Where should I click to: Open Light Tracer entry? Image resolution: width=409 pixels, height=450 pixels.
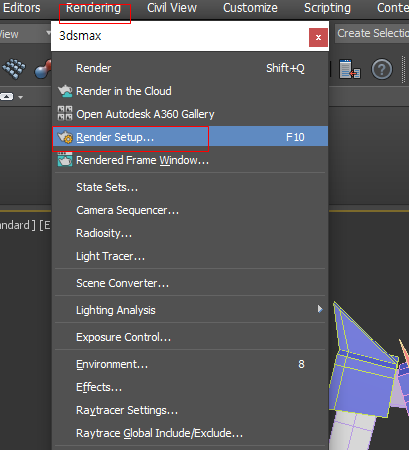pos(191,256)
